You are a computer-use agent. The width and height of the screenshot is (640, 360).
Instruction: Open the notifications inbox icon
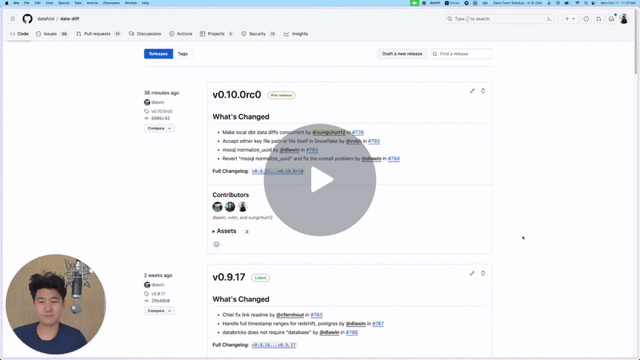point(611,19)
